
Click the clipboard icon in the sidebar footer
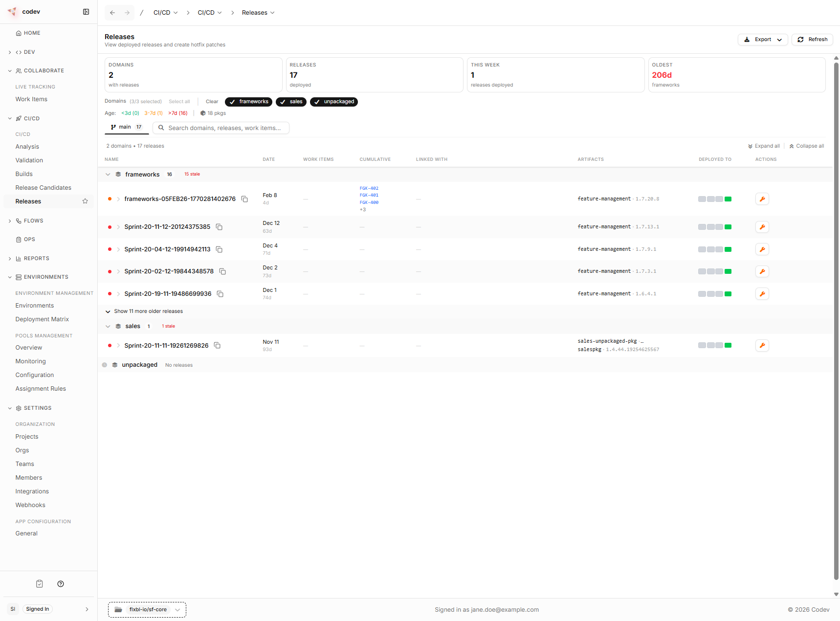[x=39, y=583]
